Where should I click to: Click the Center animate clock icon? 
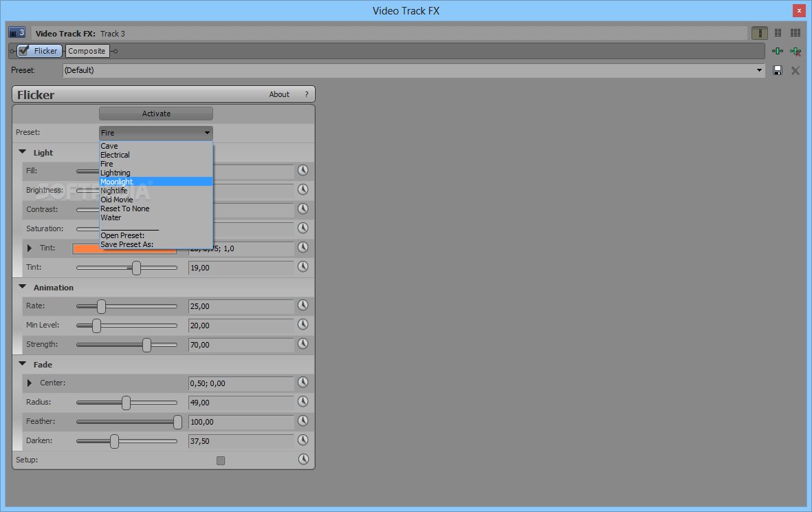tap(303, 383)
